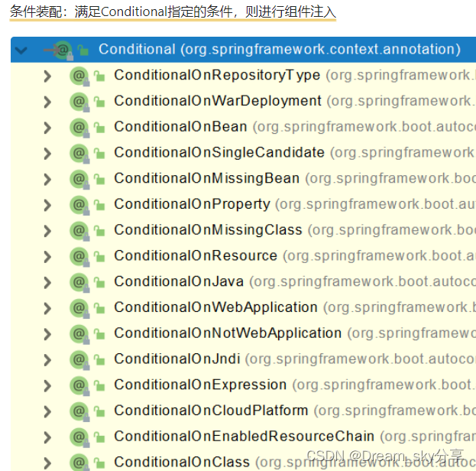Click annotation icon beside ConditionalOnCloudPlatform

click(79, 412)
